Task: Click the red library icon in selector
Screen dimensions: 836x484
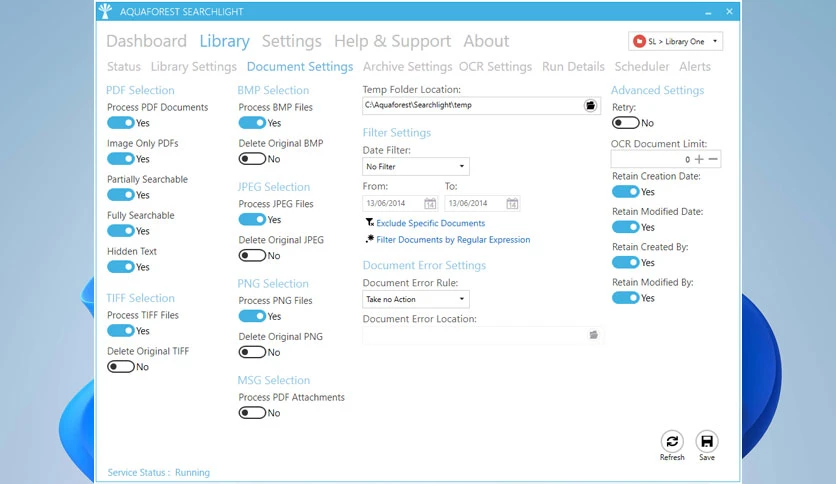Action: [639, 41]
